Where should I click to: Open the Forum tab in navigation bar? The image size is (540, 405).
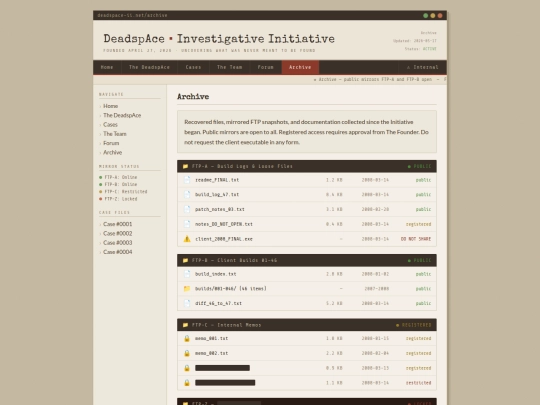point(266,67)
